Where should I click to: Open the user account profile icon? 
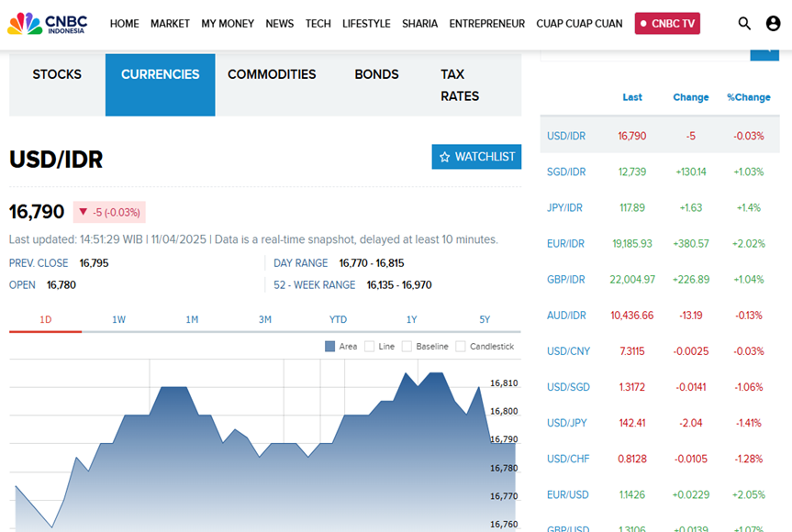(x=773, y=24)
